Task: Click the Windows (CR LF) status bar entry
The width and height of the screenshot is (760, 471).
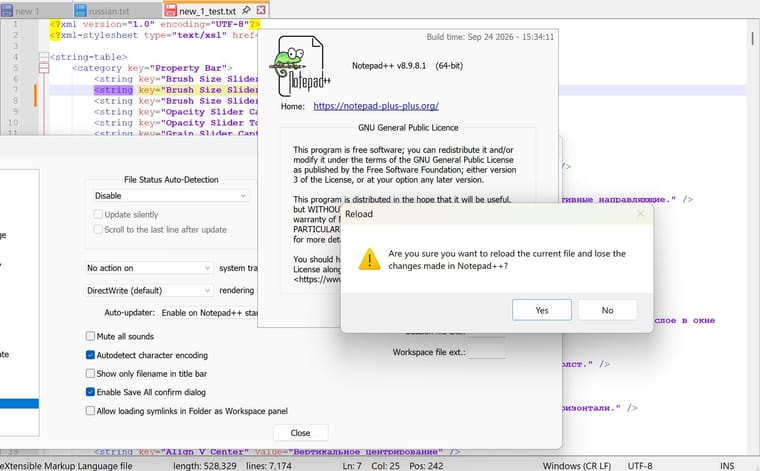Action: 576,466
